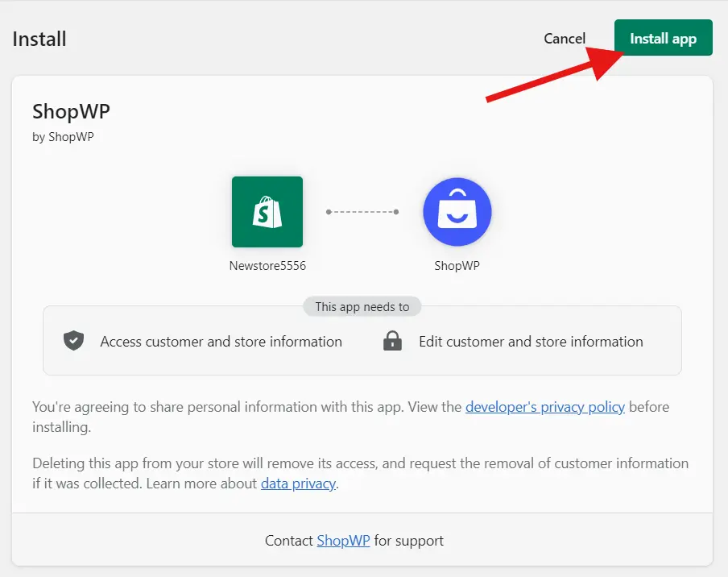Open the developer's privacy policy link

click(x=545, y=406)
